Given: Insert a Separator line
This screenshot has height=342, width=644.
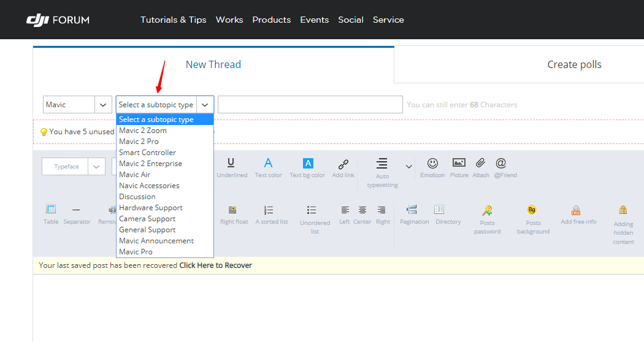Looking at the screenshot, I should click(76, 210).
